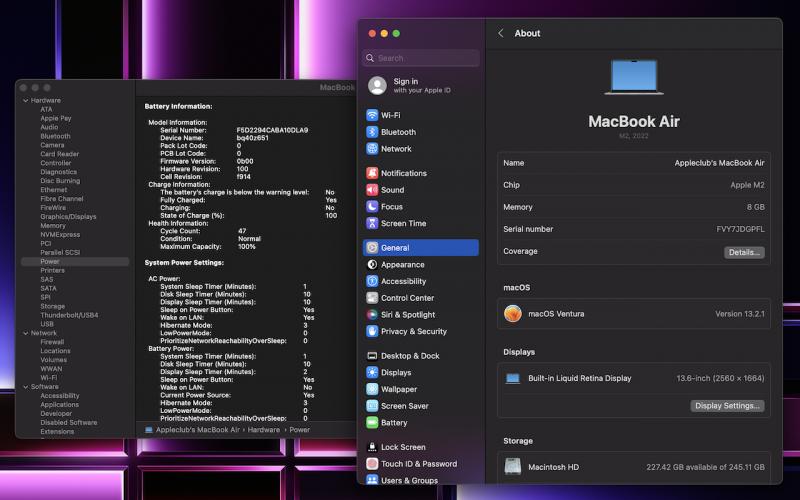The height and width of the screenshot is (500, 800).
Task: Select Graphics/Displays in Hardware list
Action: 68,217
